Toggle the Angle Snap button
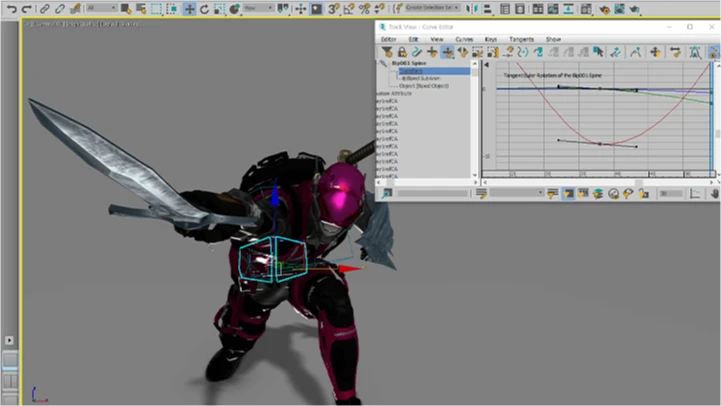The height and width of the screenshot is (406, 721). (349, 8)
